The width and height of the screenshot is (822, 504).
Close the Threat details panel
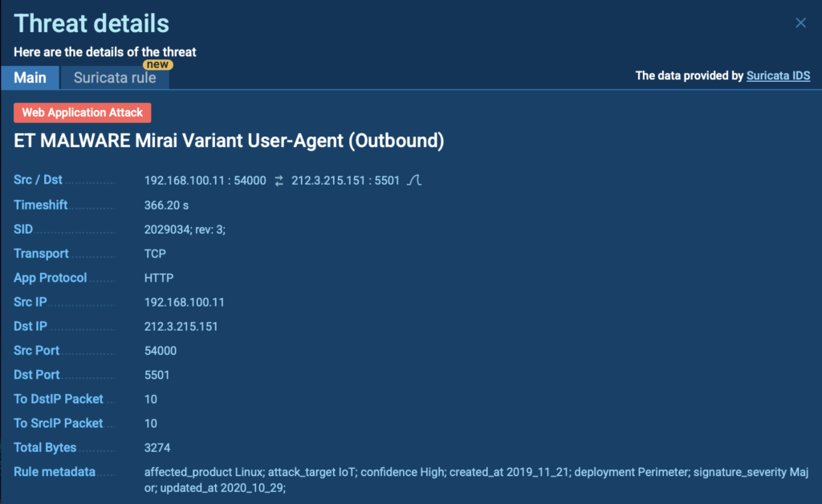pyautogui.click(x=800, y=22)
